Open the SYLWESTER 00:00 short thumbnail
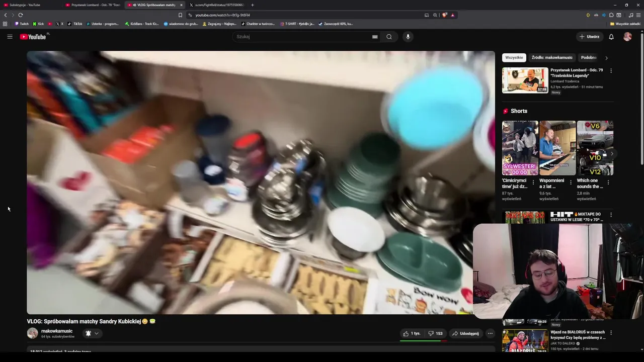Screen dimensions: 644x362 point(520,148)
